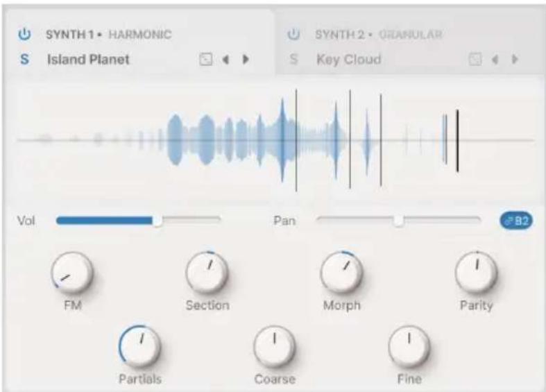
Task: Click the Parity knob
Action: click(x=476, y=273)
